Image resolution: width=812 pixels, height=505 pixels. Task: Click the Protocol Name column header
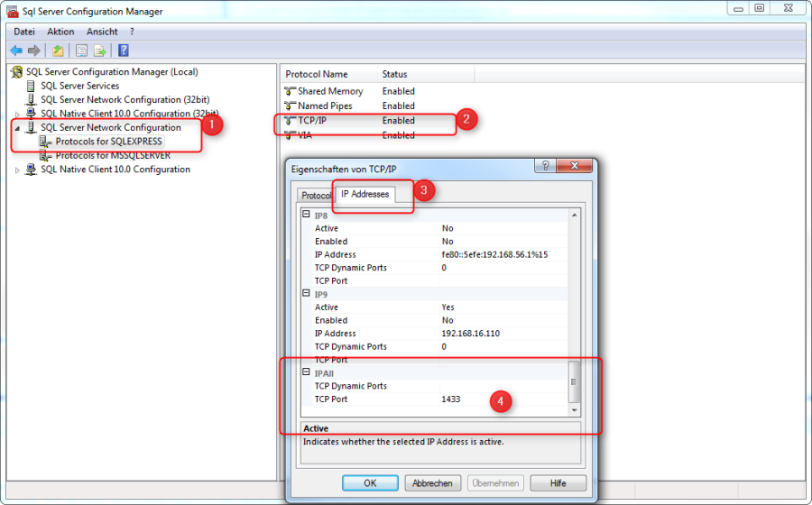(328, 74)
